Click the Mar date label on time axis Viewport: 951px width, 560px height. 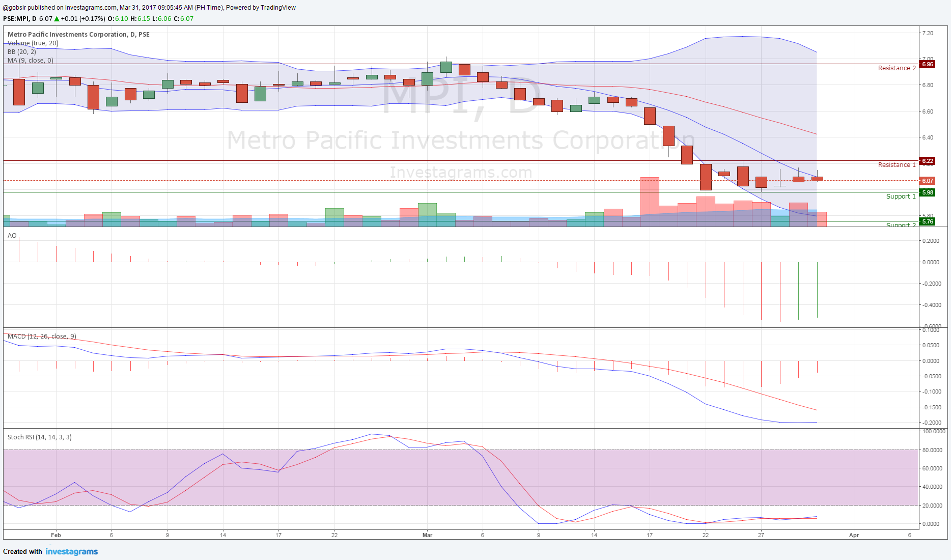(x=427, y=535)
